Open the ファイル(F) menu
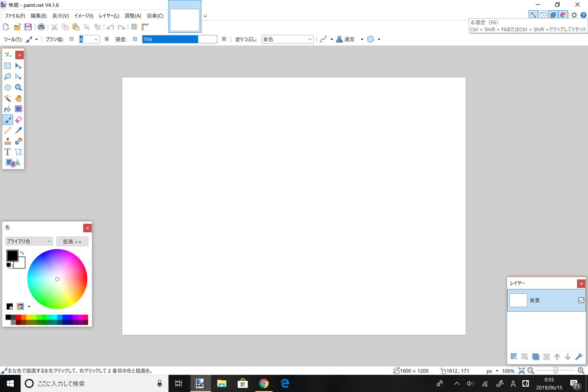 point(15,16)
